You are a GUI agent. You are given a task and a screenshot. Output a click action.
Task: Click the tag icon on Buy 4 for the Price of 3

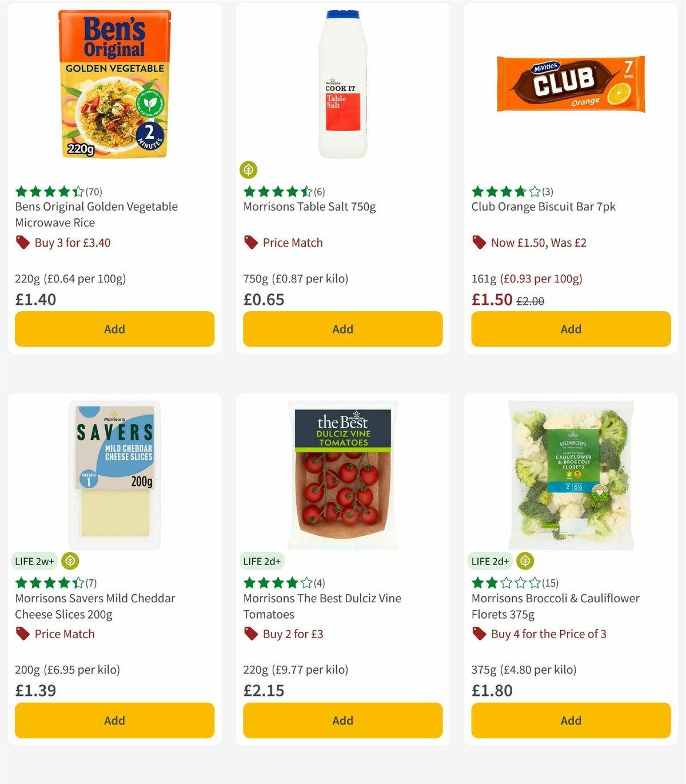pyautogui.click(x=479, y=634)
